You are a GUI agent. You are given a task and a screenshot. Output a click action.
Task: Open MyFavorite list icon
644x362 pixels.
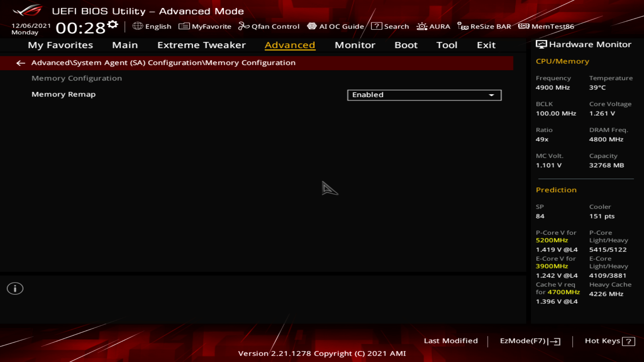pos(184,26)
